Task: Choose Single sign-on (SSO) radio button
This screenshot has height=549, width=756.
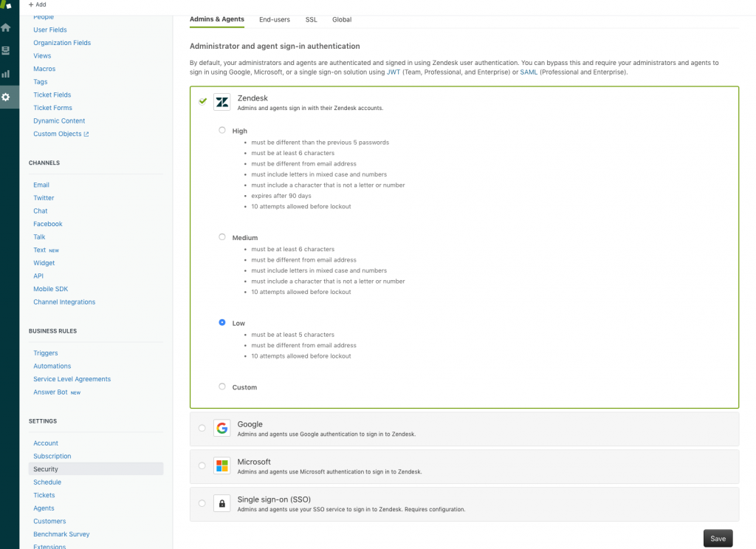Action: [202, 503]
